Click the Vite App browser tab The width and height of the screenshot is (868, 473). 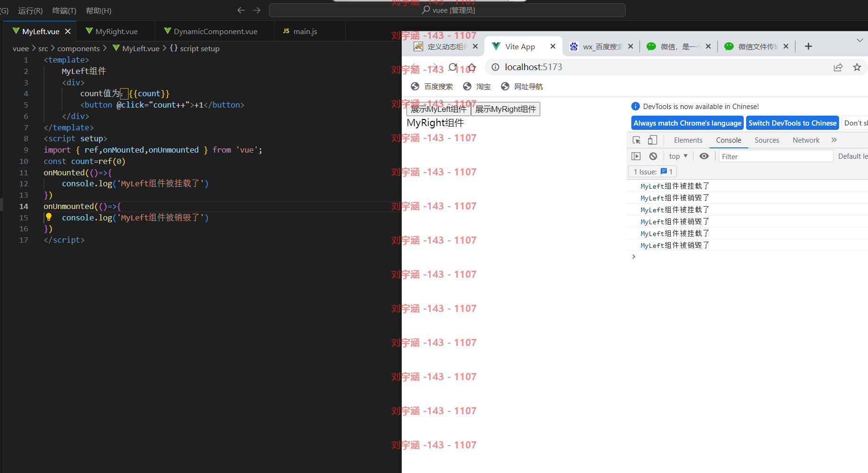519,46
